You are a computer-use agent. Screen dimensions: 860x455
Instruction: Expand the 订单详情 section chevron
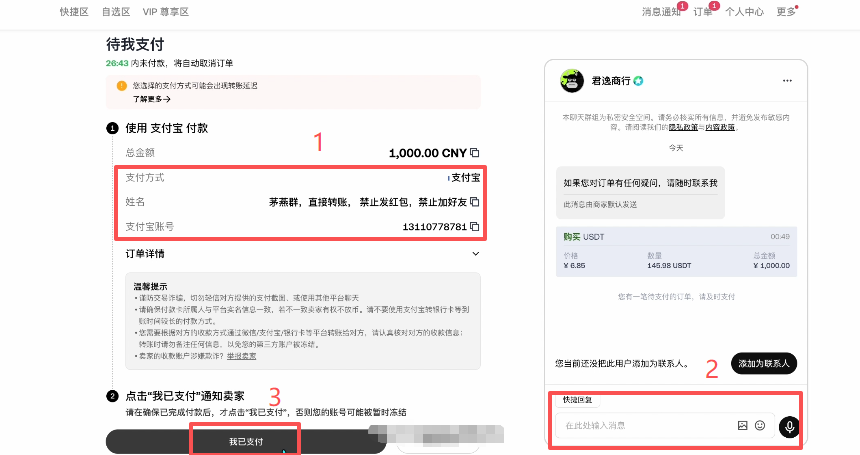[476, 254]
